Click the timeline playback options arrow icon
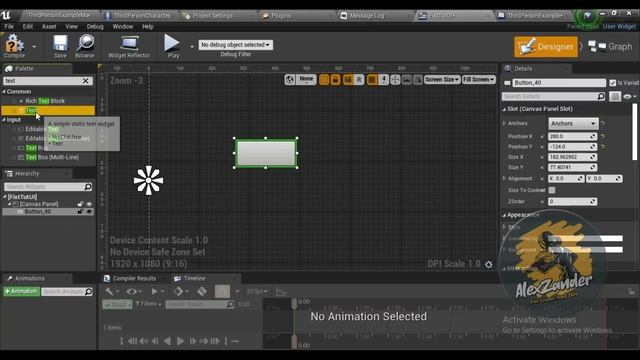Screen dimensions: 640x360 click(154, 291)
